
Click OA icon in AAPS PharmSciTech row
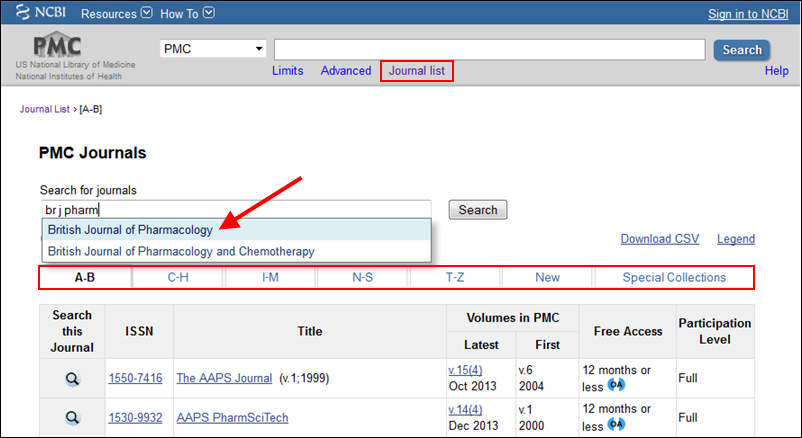click(616, 424)
